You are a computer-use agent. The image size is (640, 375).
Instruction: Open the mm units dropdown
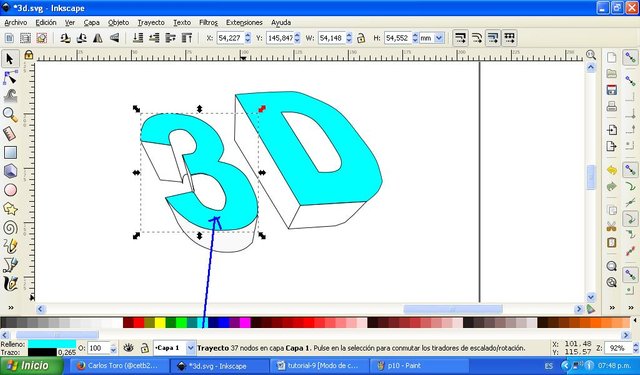tap(431, 38)
